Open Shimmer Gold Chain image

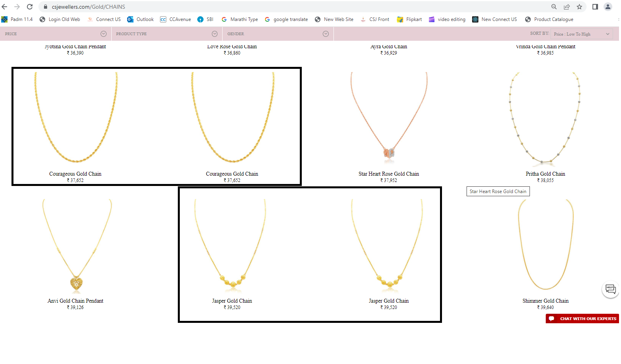(x=545, y=245)
